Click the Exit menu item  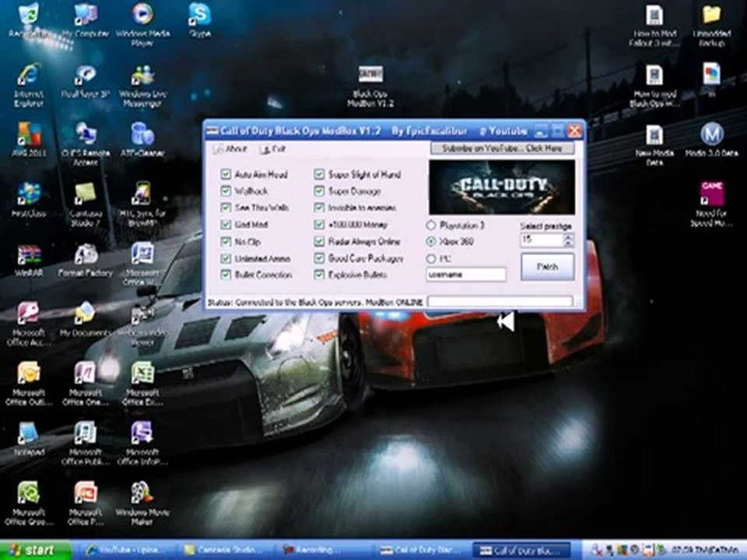coord(273,149)
